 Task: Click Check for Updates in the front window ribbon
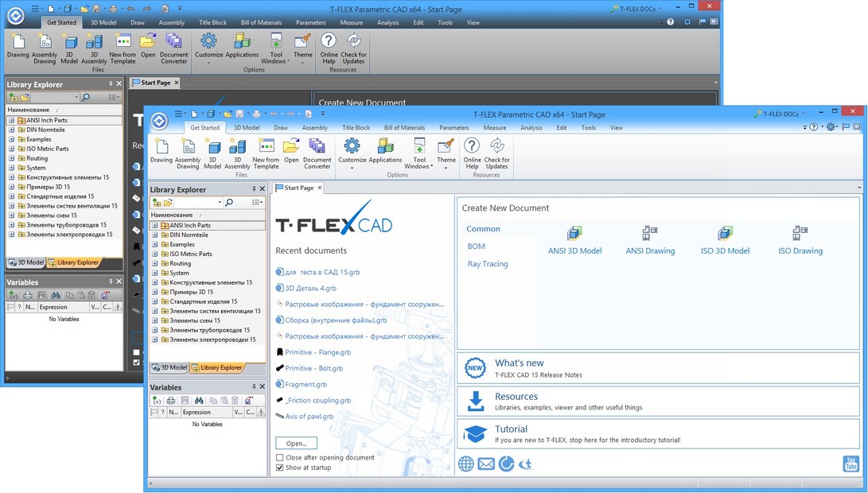pos(496,153)
